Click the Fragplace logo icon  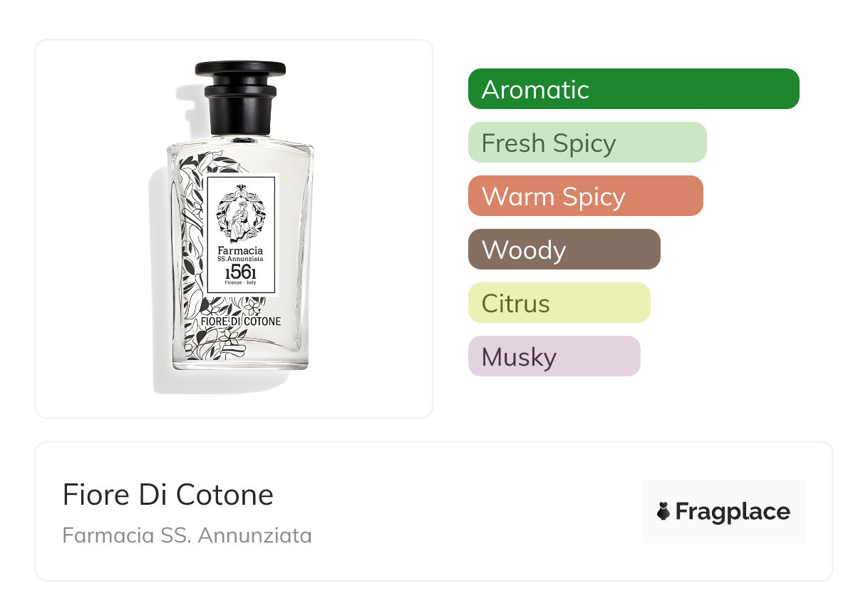point(663,511)
